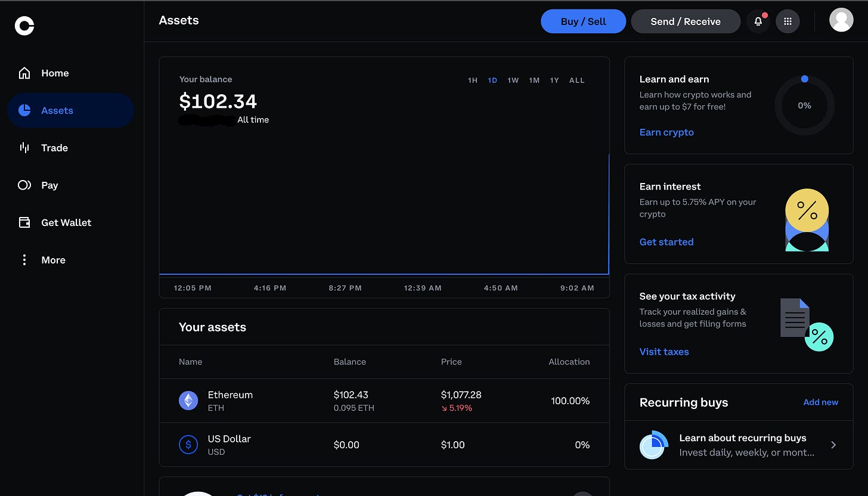Screen dimensions: 868x496
Task: Sort by the Name column header
Action: (x=190, y=362)
